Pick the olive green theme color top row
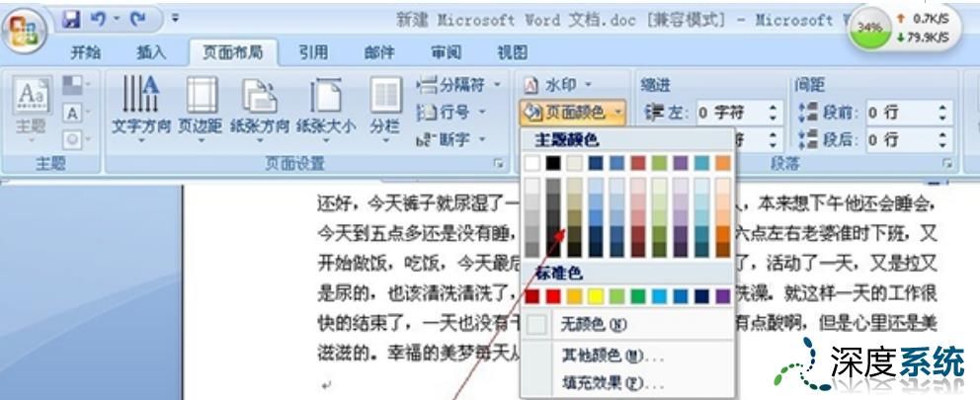The image size is (980, 400). (659, 163)
